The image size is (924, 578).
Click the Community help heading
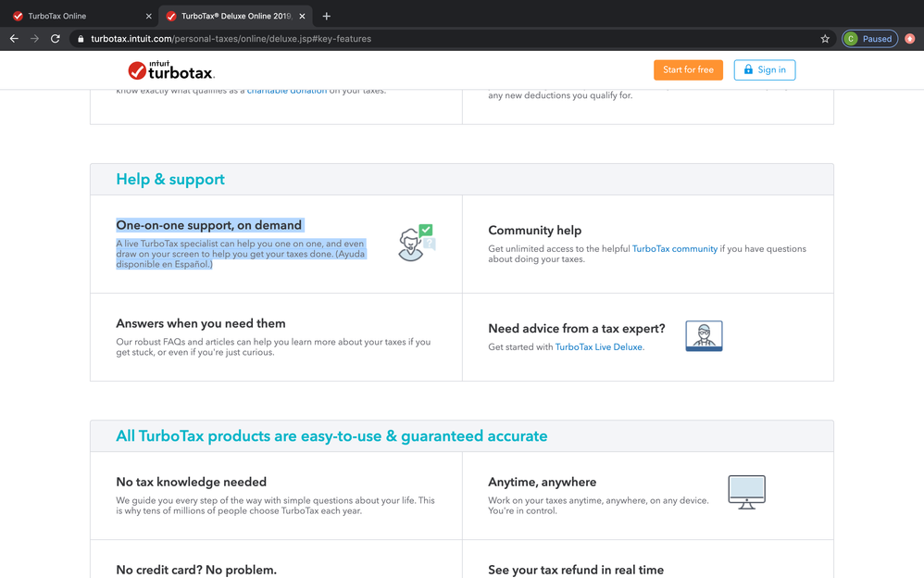coord(534,230)
